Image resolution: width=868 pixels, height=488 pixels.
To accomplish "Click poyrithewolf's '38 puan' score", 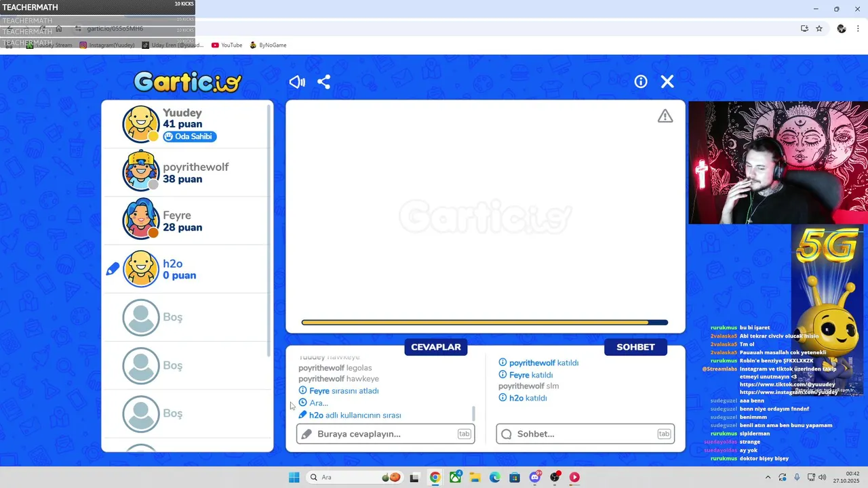I will [182, 180].
